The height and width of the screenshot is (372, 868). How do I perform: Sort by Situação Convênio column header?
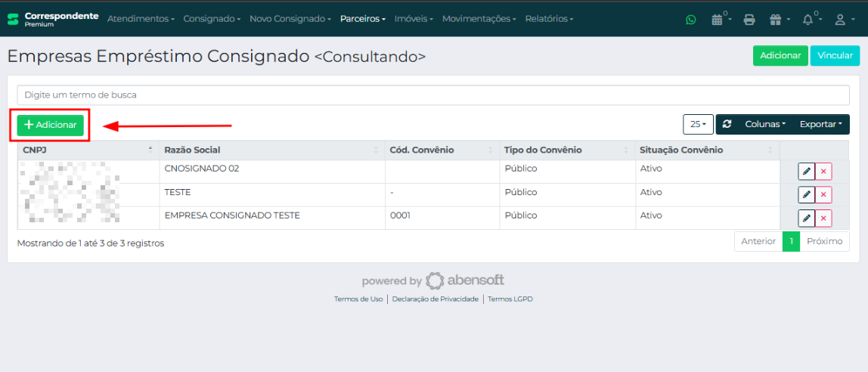pos(707,150)
